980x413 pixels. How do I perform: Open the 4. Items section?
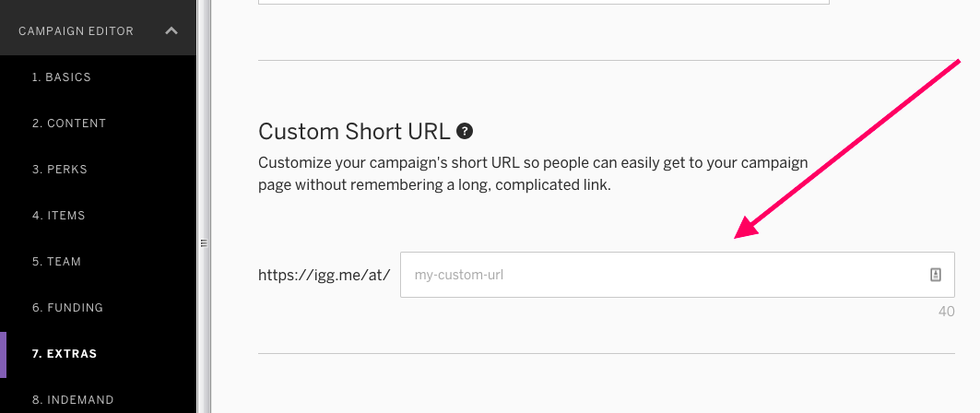point(58,216)
